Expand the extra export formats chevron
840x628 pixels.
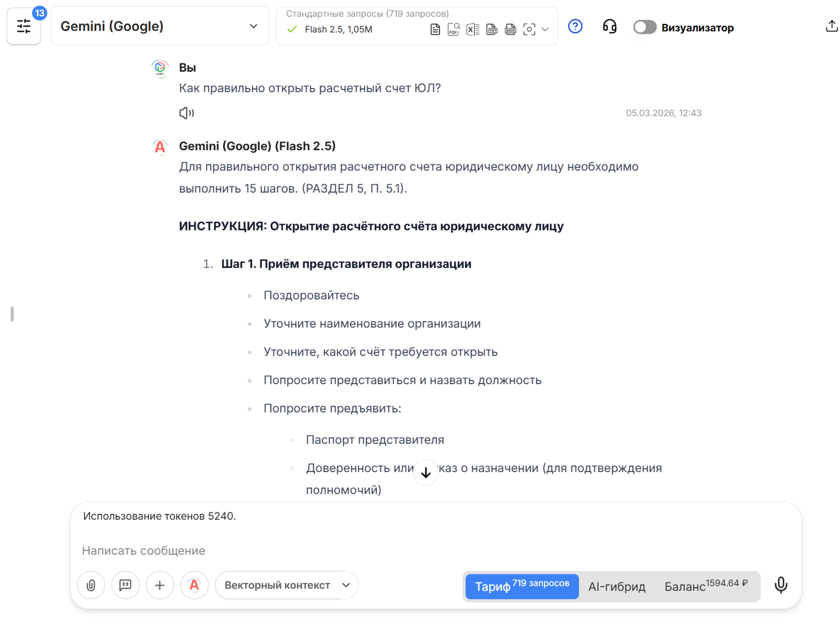pos(546,29)
